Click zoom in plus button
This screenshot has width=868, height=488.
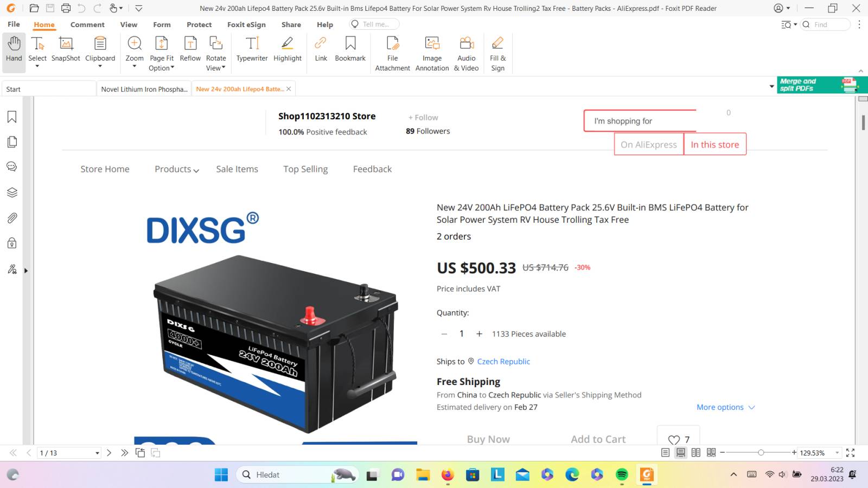coord(794,453)
